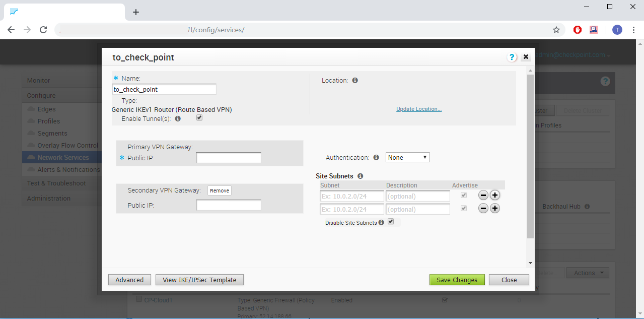Click the Location info icon
644x319 pixels.
355,80
